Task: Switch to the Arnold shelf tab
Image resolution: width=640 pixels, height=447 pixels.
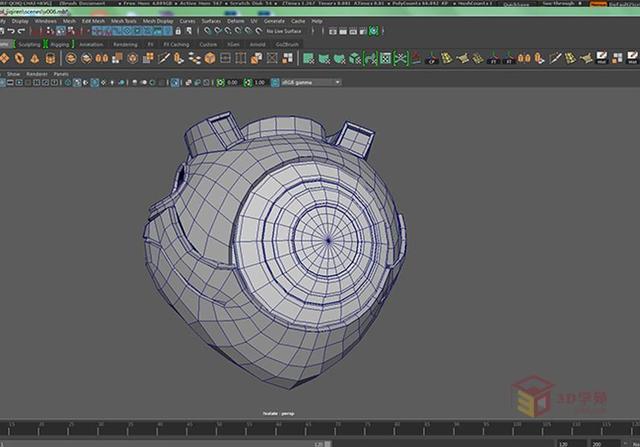Action: point(258,44)
